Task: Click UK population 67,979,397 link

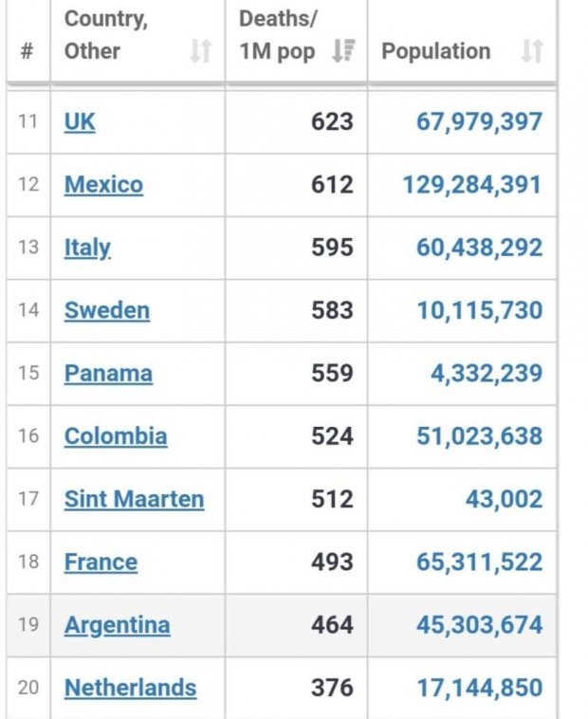Action: pyautogui.click(x=479, y=122)
